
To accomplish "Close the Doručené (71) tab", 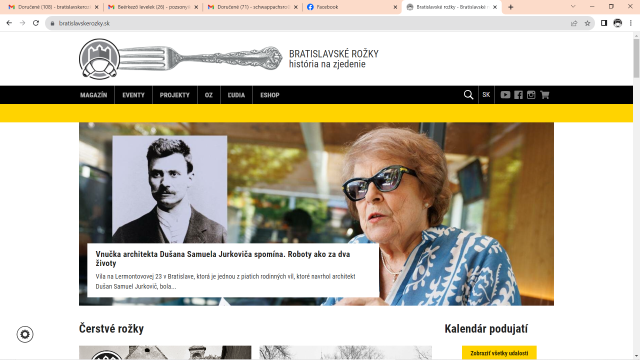I will tap(296, 7).
